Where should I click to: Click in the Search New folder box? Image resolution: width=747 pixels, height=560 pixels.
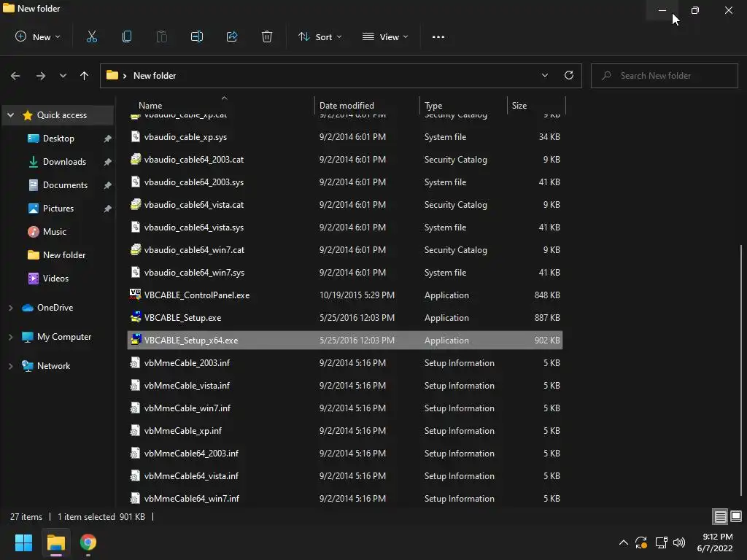point(664,76)
